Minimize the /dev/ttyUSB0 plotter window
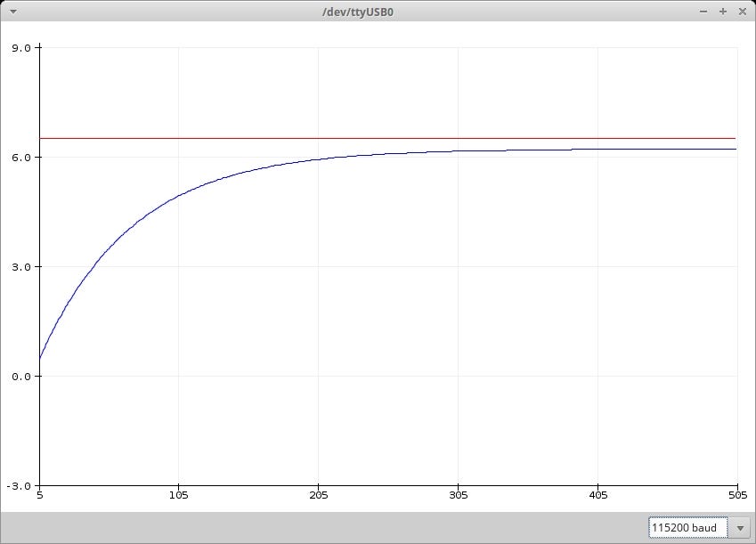Image resolution: width=756 pixels, height=544 pixels. tap(703, 12)
